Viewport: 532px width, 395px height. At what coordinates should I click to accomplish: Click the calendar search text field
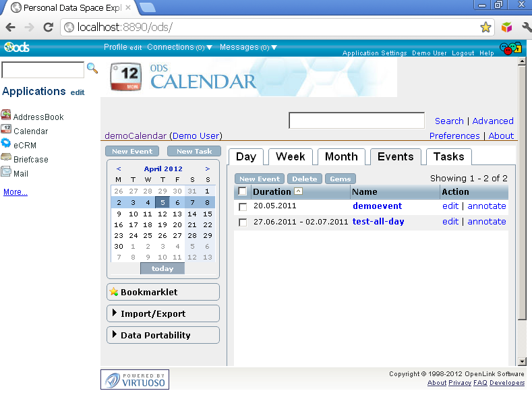coord(356,121)
